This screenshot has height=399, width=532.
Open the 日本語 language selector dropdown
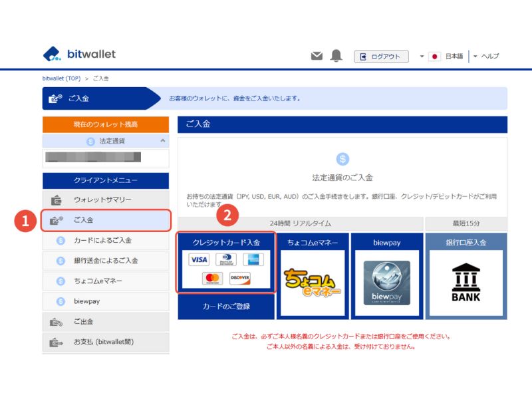[442, 57]
